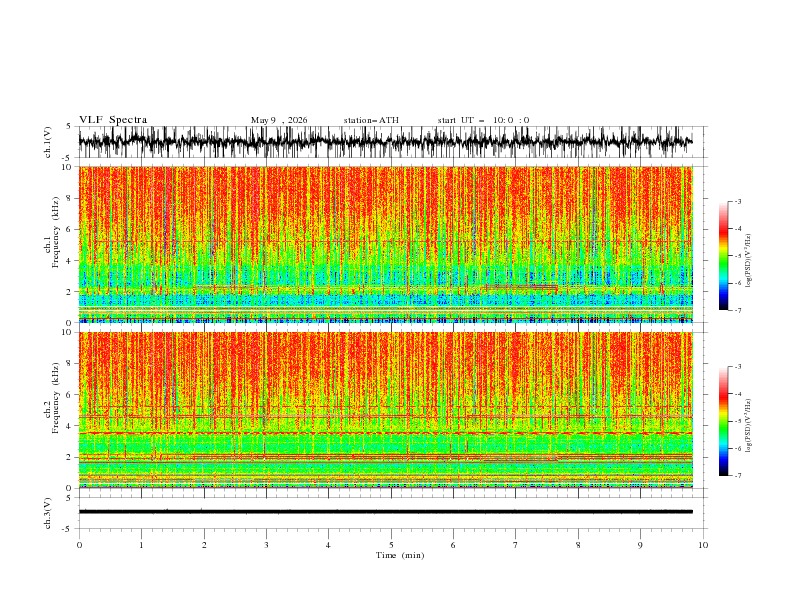Click the ch.1 spectrogram plot
This screenshot has width=792, height=612.
[386, 244]
